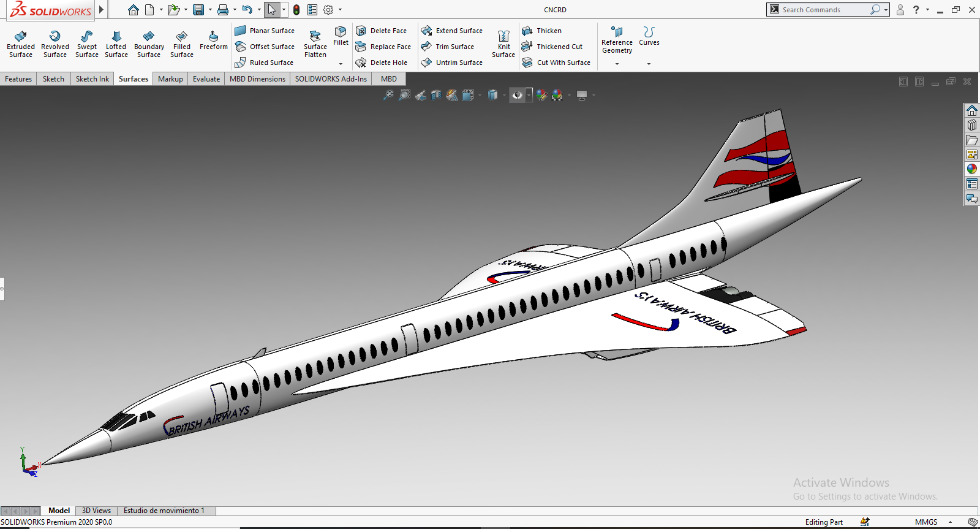Image resolution: width=980 pixels, height=529 pixels.
Task: Select the Lofted Surface tool
Action: (116, 44)
